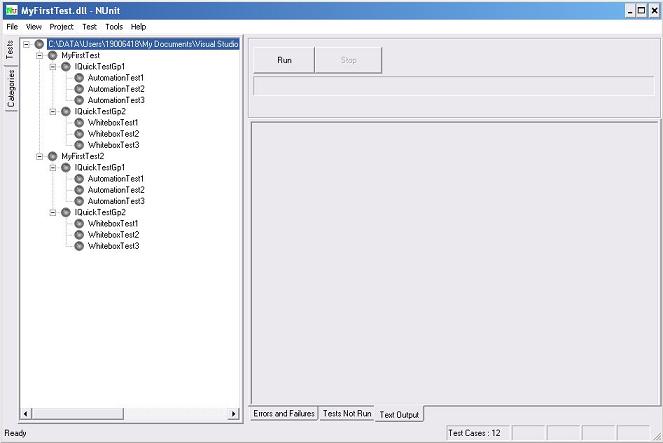The image size is (663, 443).
Task: Click the status icon of IQuickTestGp1 under MyFirstTest
Action: pos(66,66)
